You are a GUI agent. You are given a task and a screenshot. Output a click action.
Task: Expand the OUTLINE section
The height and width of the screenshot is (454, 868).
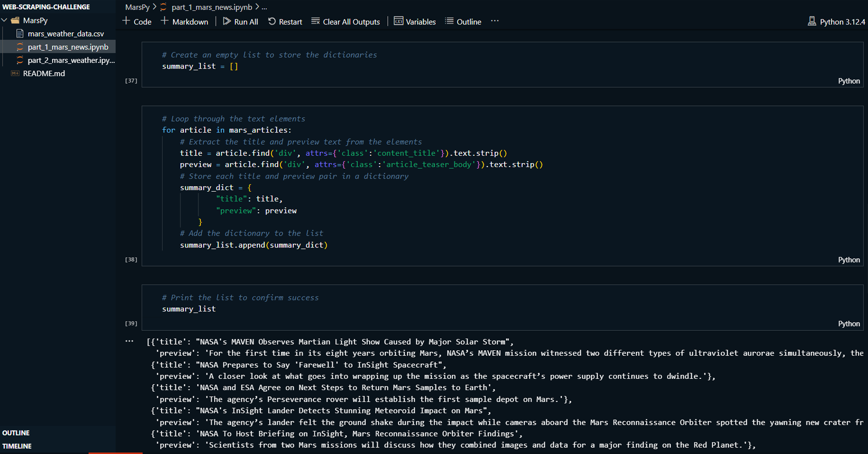[16, 433]
